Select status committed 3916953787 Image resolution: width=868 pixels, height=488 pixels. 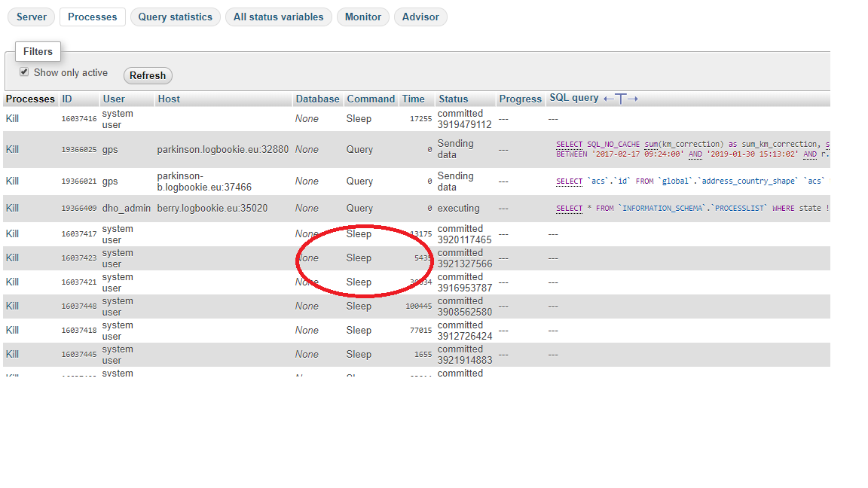point(464,282)
